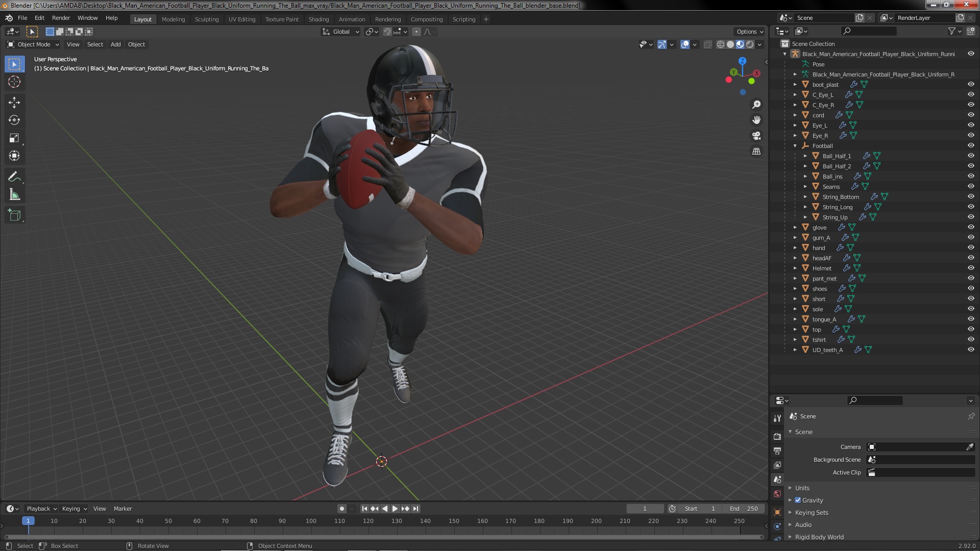Viewport: 980px width, 551px height.
Task: Switch to the Animation workspace tab
Action: point(352,19)
